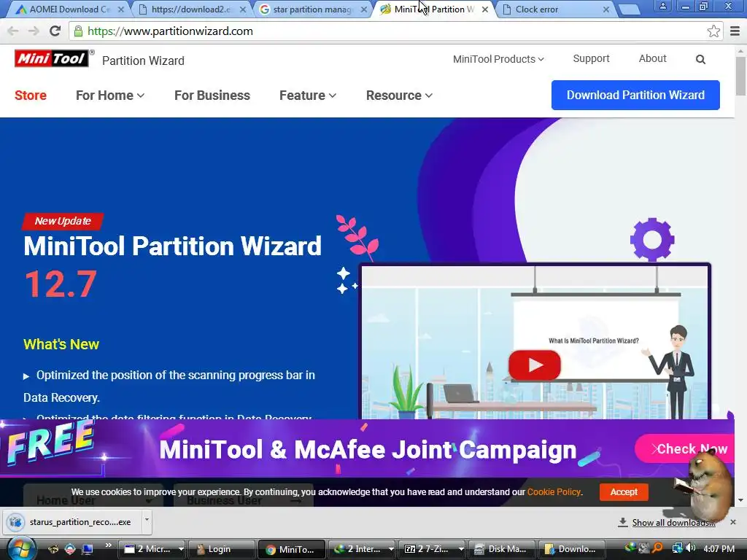Click the New Update badge
The width and height of the screenshot is (747, 560).
pyautogui.click(x=63, y=221)
